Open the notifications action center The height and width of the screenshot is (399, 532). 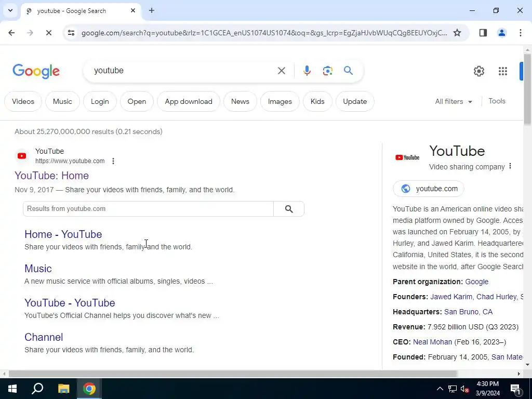pos(515,389)
